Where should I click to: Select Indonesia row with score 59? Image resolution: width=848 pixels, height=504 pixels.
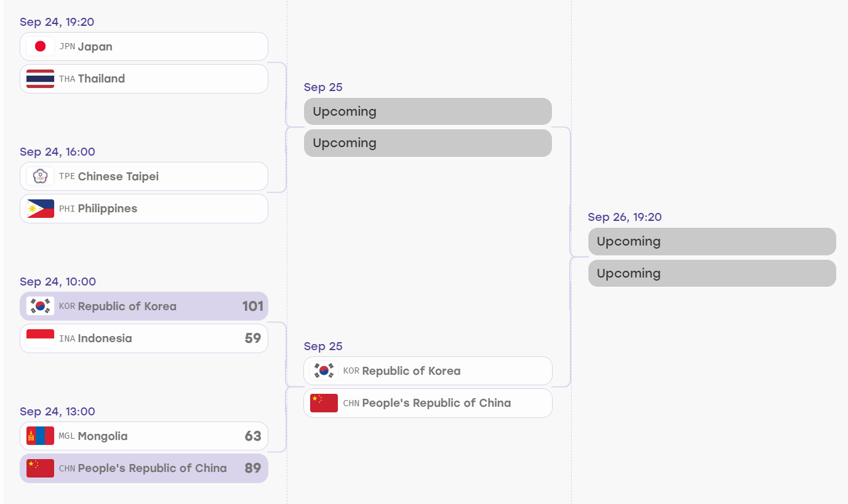point(144,338)
